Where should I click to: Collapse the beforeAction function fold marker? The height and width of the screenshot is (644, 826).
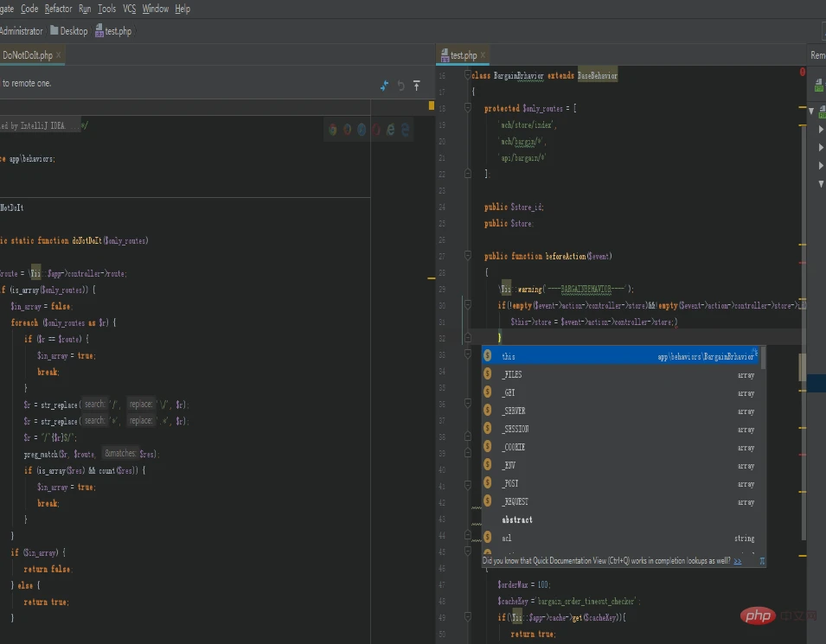click(468, 257)
